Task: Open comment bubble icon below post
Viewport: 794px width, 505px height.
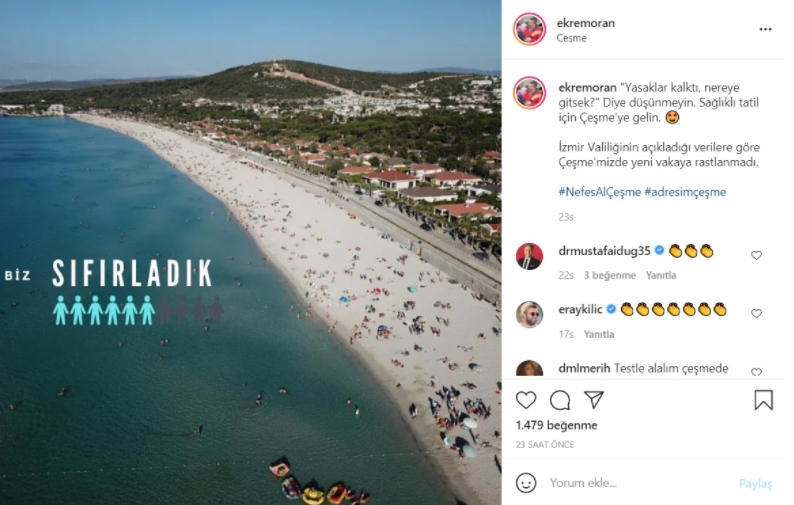Action: click(560, 400)
